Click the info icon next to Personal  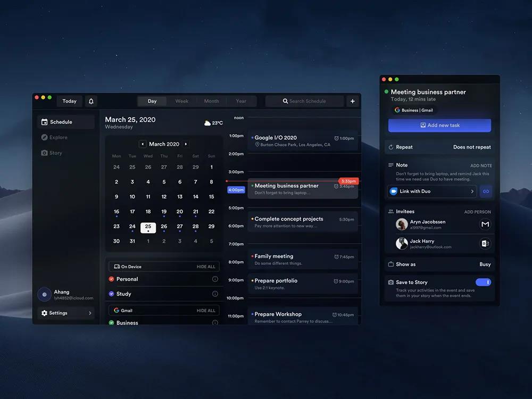(x=215, y=279)
